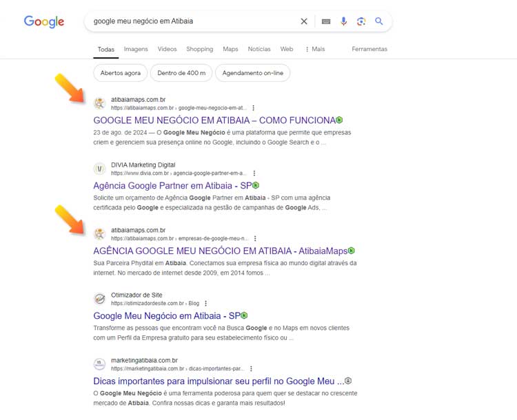517x420 pixels.
Task: Open Dicas importantes para impulsionar seu perfil link
Action: [219, 381]
